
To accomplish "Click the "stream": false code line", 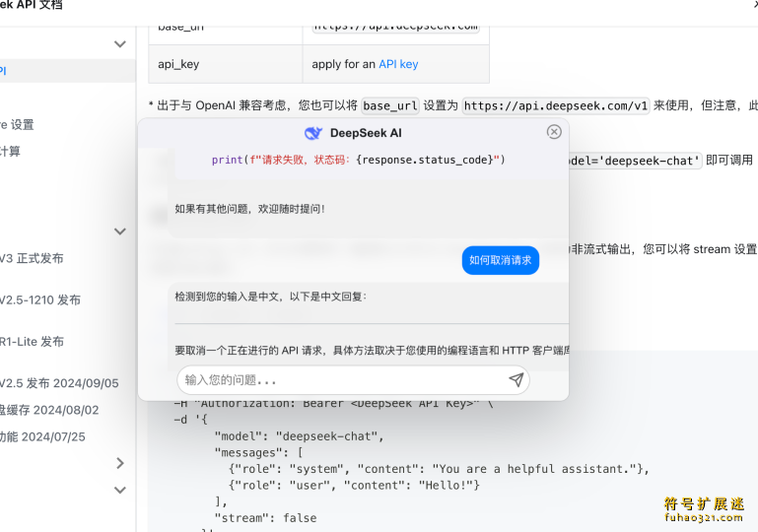I will (x=265, y=518).
